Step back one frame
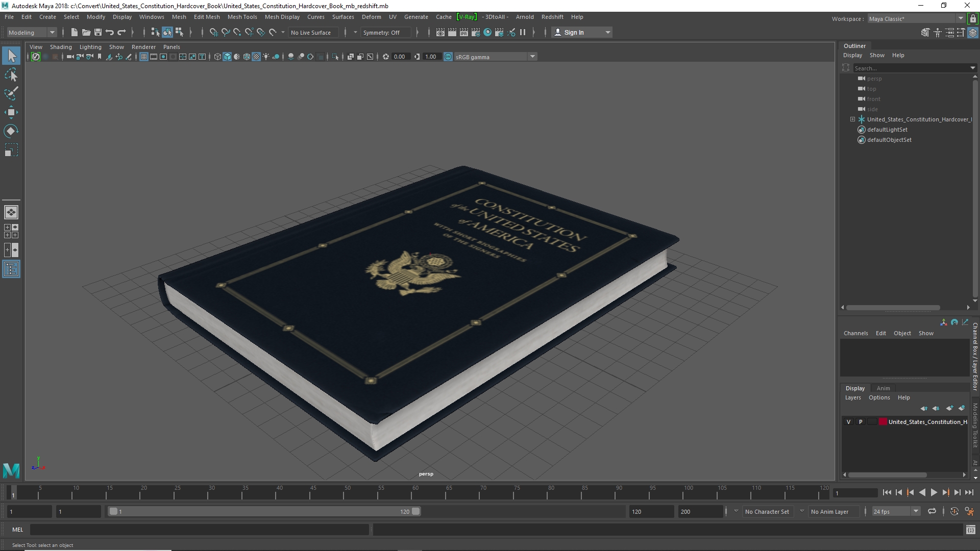Screen dimensions: 980x551 (x=899, y=492)
